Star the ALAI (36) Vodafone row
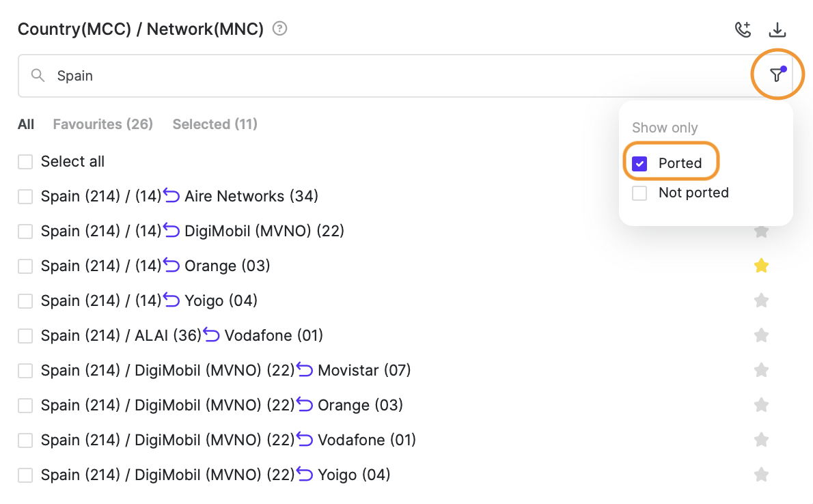 click(761, 335)
